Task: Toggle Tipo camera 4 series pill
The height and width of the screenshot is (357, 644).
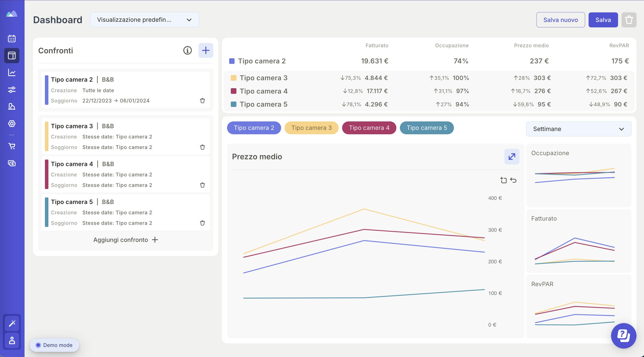Action: click(x=369, y=128)
